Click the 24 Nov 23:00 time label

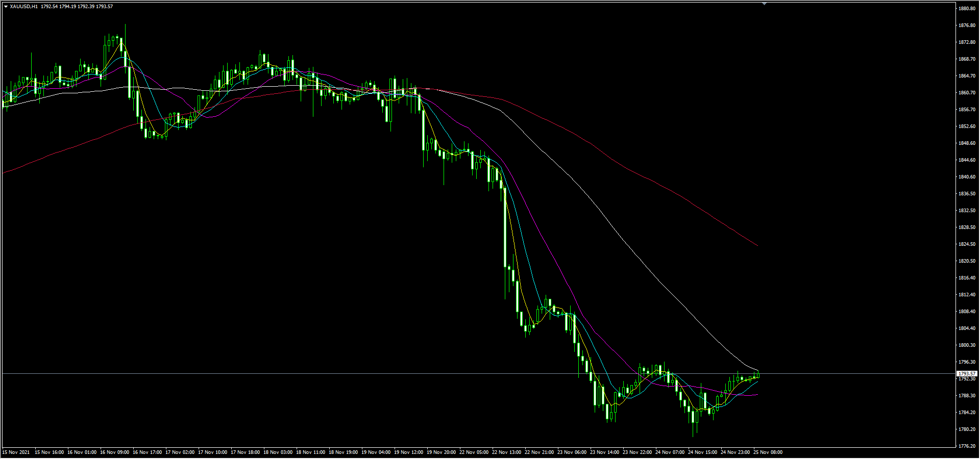point(735,452)
